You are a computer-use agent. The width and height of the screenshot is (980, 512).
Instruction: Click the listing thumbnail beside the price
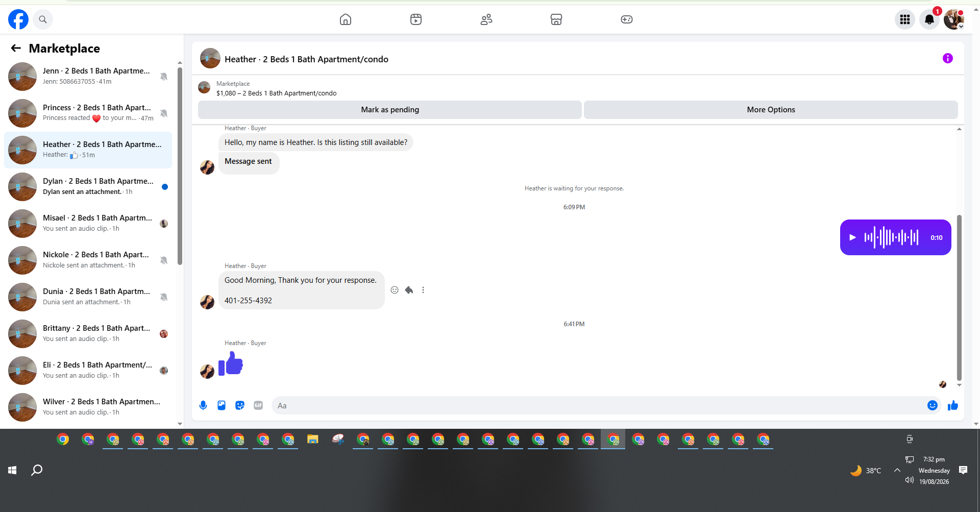coord(204,88)
